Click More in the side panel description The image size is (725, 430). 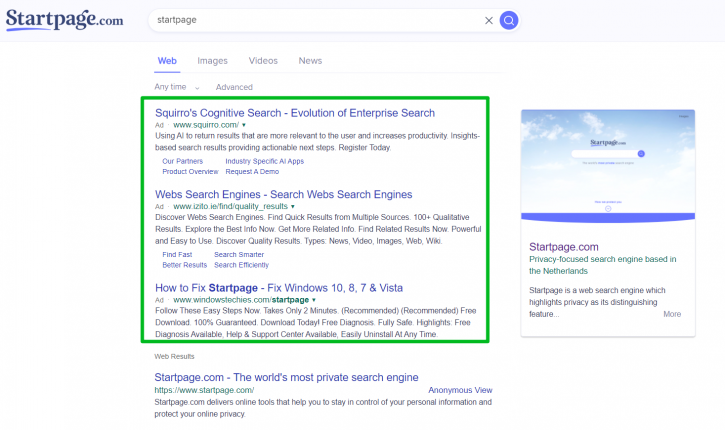672,314
